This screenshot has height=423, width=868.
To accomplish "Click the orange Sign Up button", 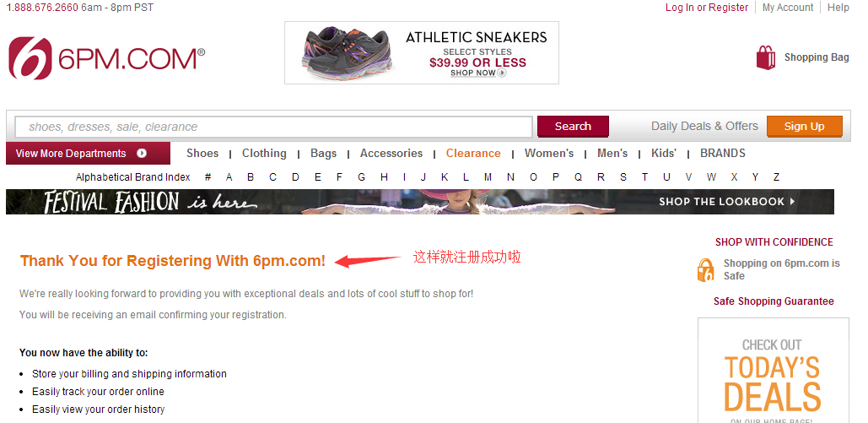I will tap(805, 127).
